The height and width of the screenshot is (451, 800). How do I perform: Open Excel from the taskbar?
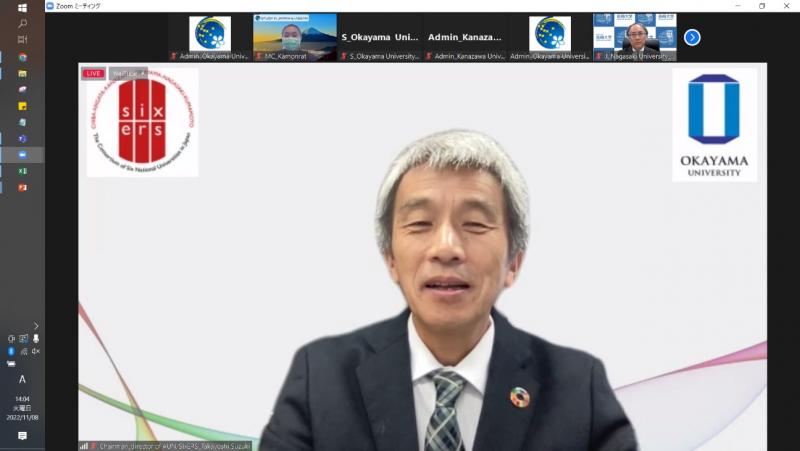22,171
